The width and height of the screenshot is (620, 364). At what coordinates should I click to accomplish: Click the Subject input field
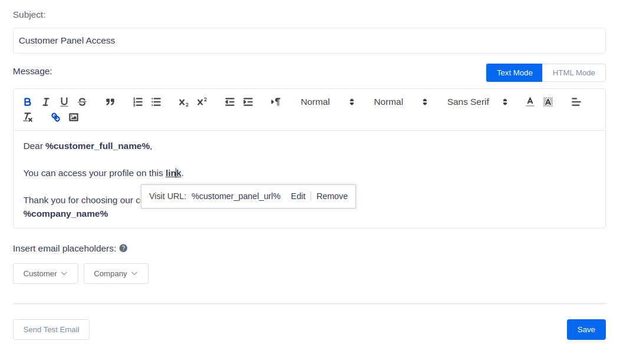[309, 41]
